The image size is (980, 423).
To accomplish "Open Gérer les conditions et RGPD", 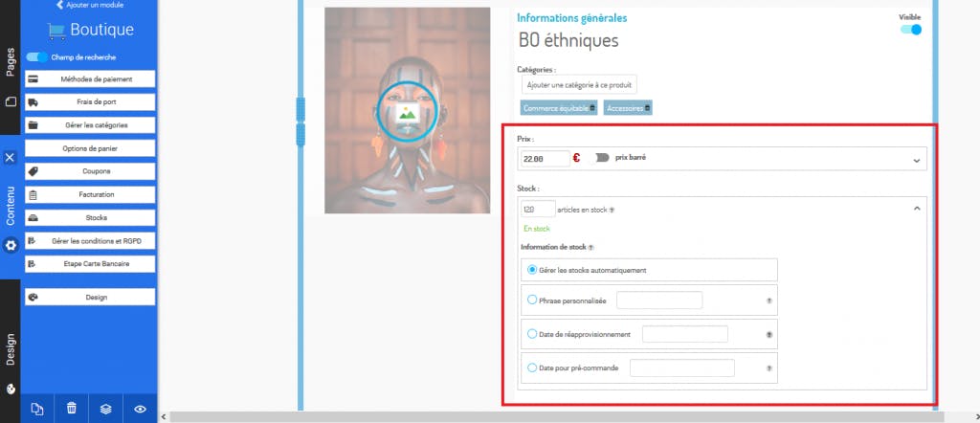I will pyautogui.click(x=90, y=240).
